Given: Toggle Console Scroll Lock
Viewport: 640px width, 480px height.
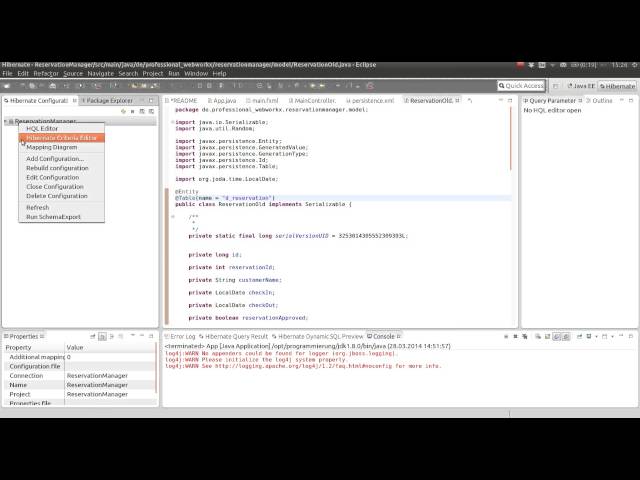Looking at the screenshot, I should pos(547,336).
